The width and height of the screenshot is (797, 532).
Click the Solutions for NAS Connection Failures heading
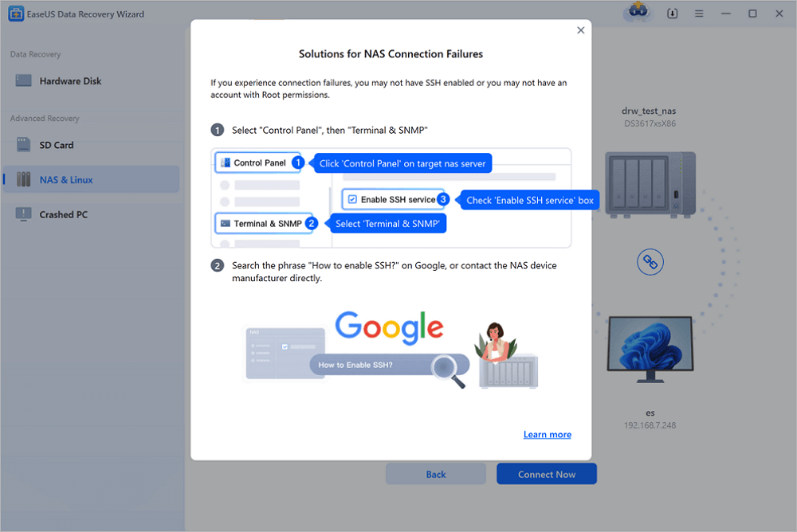click(x=391, y=54)
